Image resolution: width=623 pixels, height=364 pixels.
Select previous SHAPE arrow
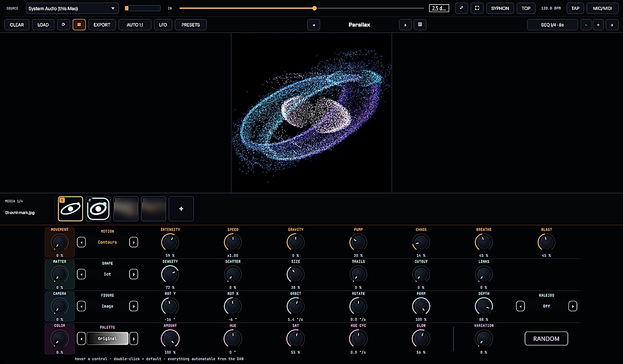81,274
